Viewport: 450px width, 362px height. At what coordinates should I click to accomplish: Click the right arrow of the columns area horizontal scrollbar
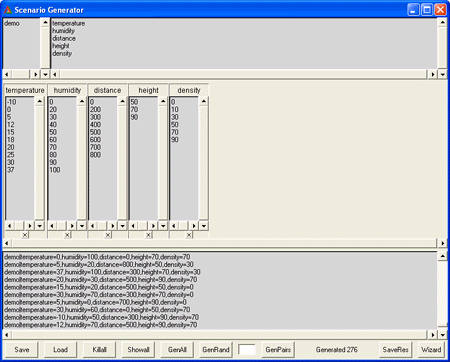(442, 243)
